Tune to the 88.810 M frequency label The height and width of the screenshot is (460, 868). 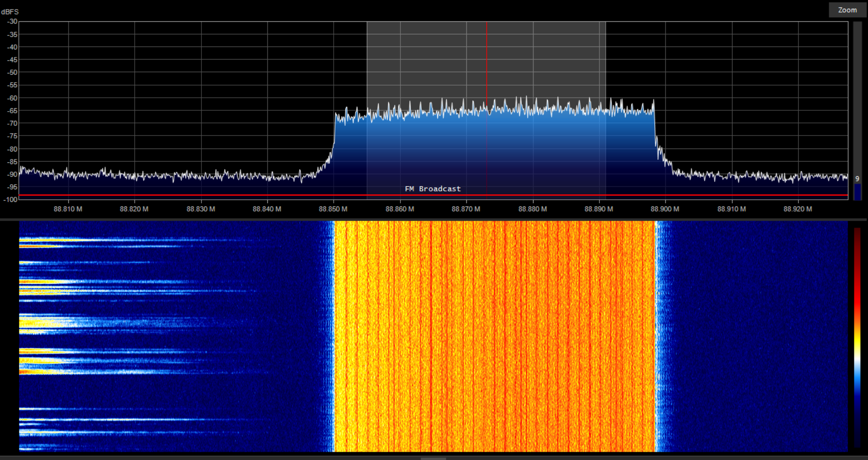(x=68, y=209)
